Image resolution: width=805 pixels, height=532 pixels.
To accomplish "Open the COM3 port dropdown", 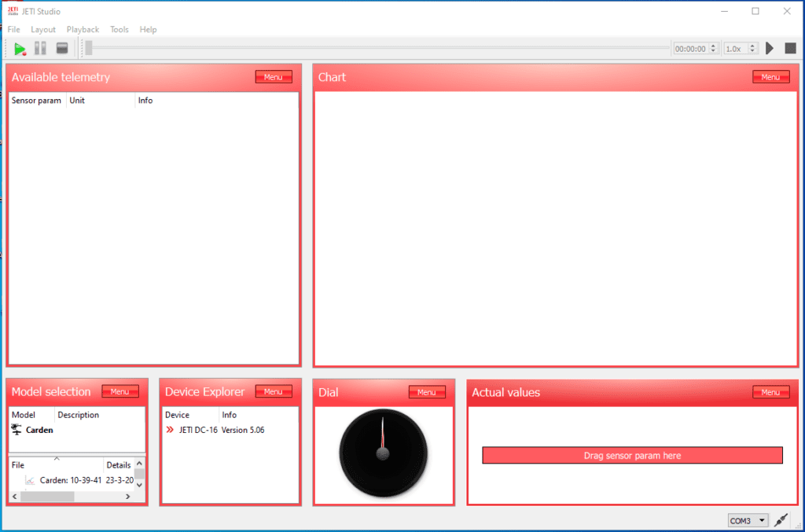I will 748,521.
